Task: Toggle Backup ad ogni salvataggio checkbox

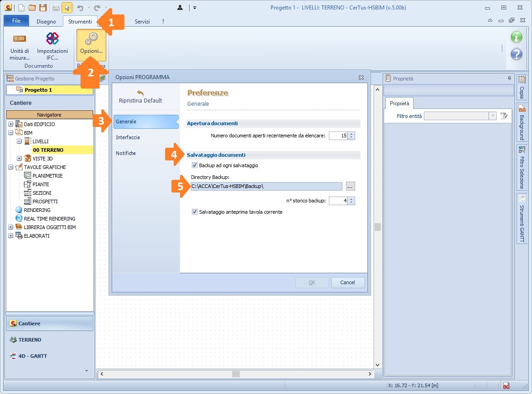Action: [195, 165]
